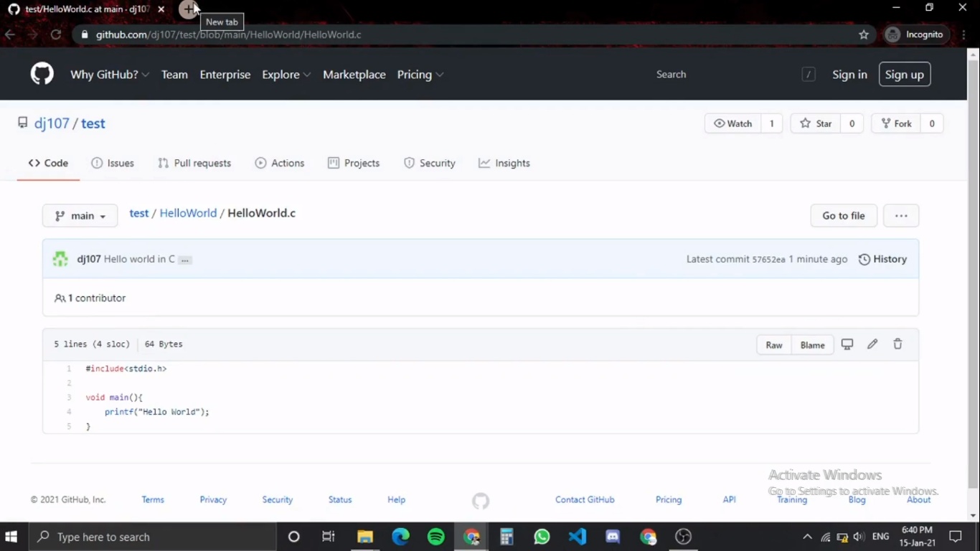Click volume speaker tray icon
This screenshot has width=980, height=551.
(859, 537)
